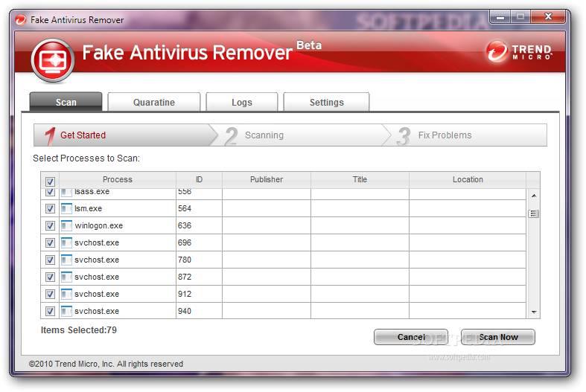Switch to the Scan tab
This screenshot has width=586, height=392.
66,102
